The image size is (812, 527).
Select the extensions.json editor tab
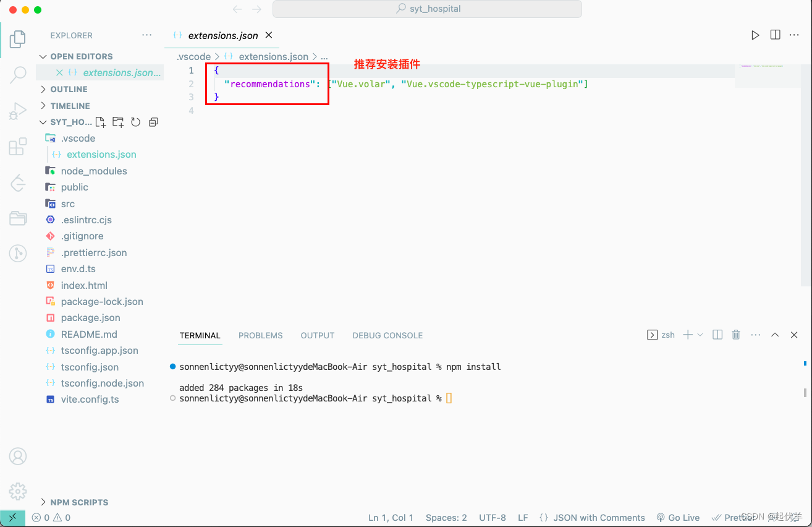(x=223, y=35)
